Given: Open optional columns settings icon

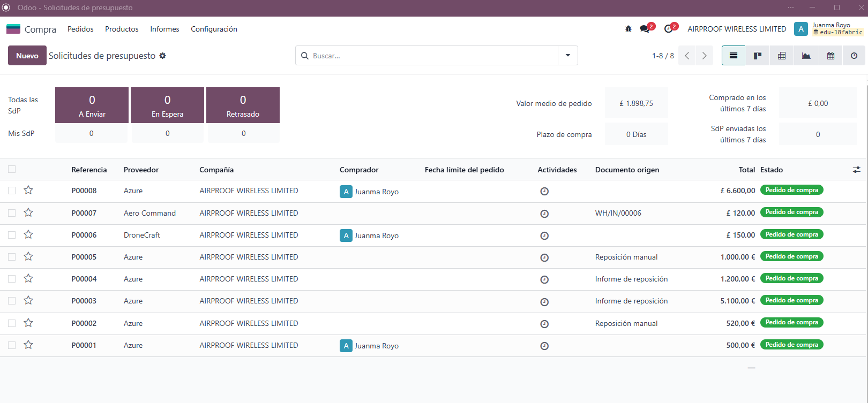Looking at the screenshot, I should point(857,170).
